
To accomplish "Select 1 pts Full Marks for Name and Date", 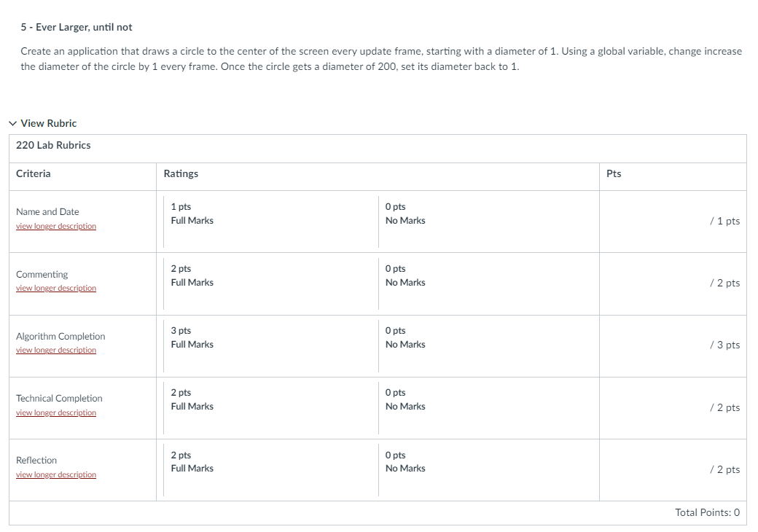I will coord(270,222).
